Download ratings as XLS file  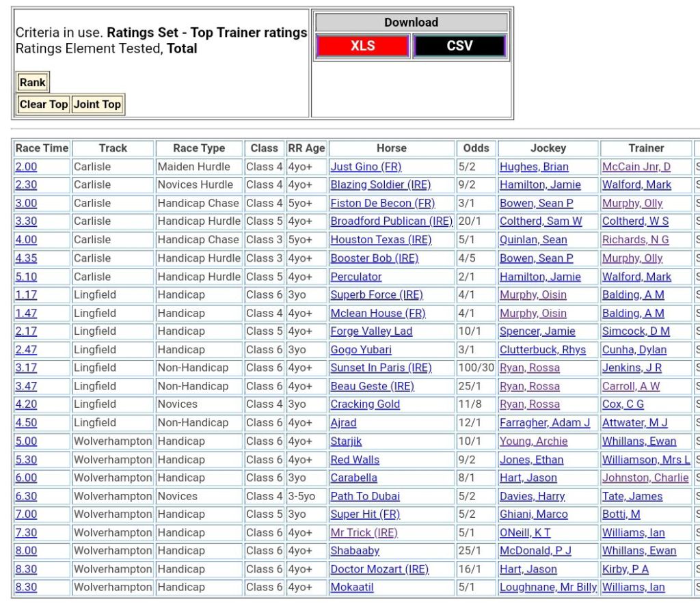(362, 46)
